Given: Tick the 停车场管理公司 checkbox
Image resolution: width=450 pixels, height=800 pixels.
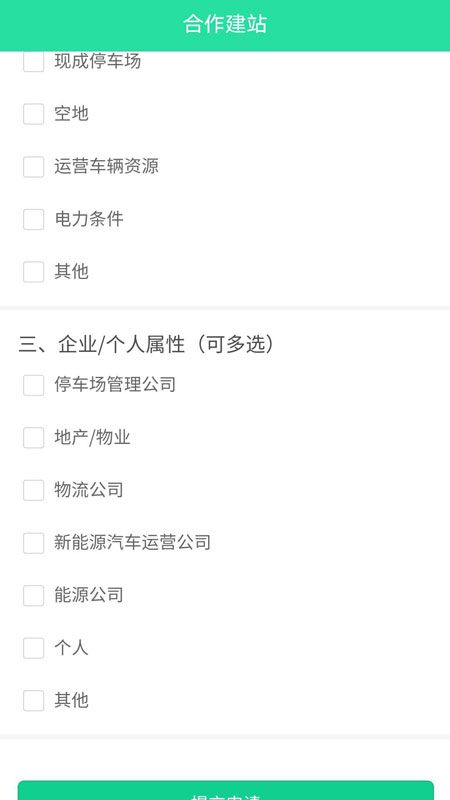Looking at the screenshot, I should 34,385.
